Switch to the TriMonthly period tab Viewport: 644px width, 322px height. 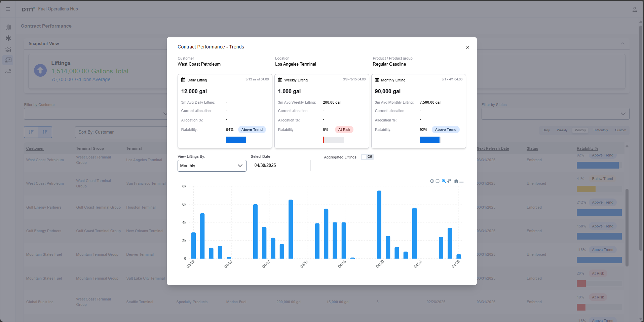600,130
